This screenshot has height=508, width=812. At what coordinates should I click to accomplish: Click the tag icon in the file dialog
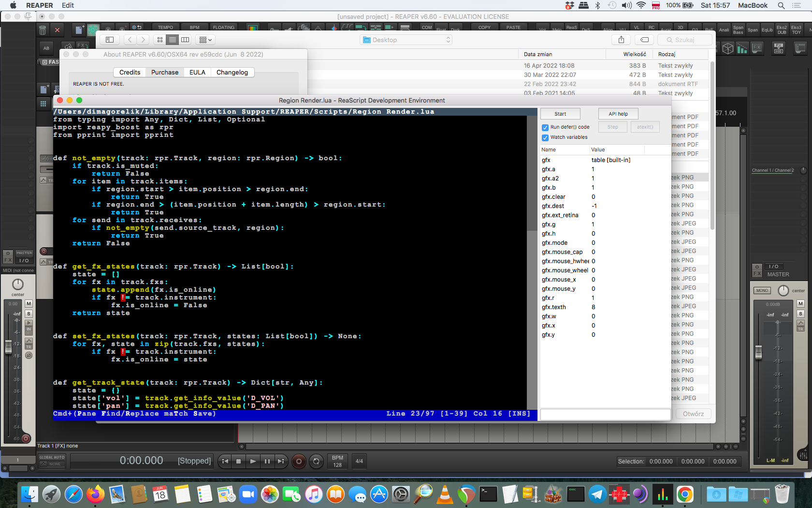644,40
